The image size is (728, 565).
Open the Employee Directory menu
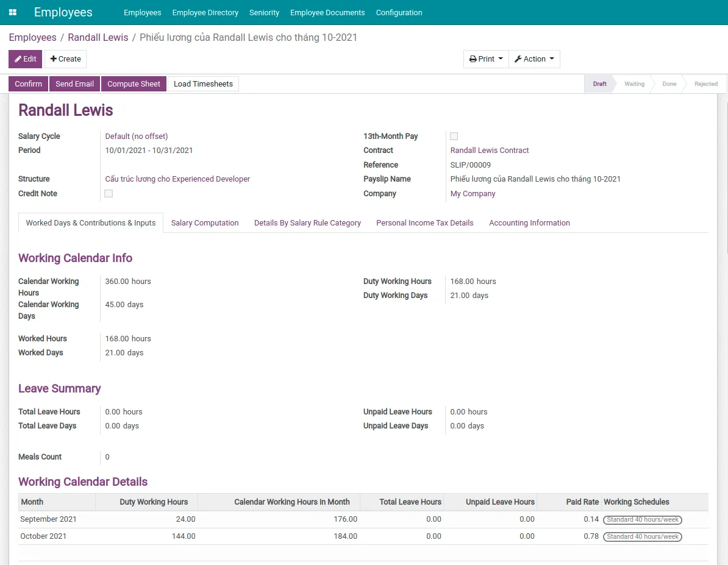point(205,12)
